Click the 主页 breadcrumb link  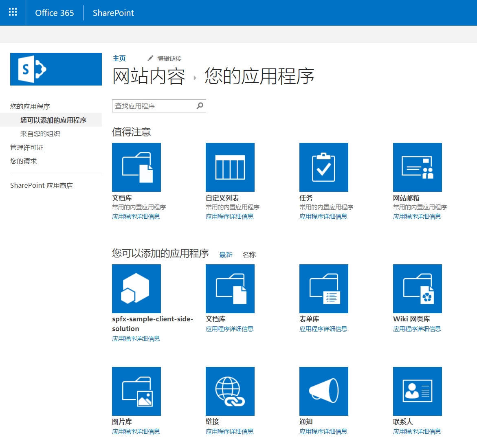[119, 58]
